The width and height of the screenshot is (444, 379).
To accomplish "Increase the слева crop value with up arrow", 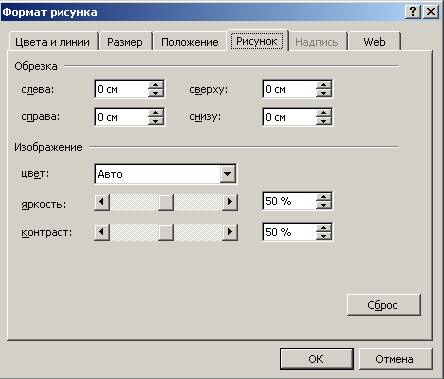I will point(156,85).
